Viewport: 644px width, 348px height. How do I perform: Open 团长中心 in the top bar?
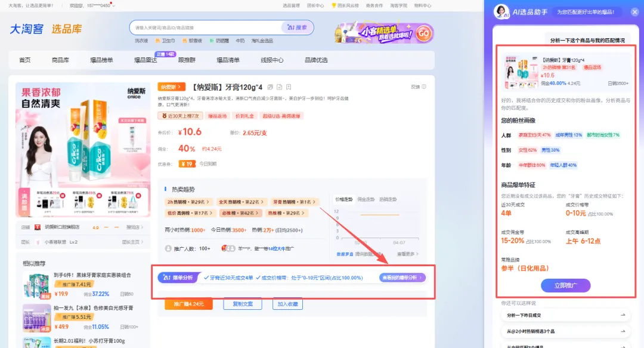pos(315,6)
